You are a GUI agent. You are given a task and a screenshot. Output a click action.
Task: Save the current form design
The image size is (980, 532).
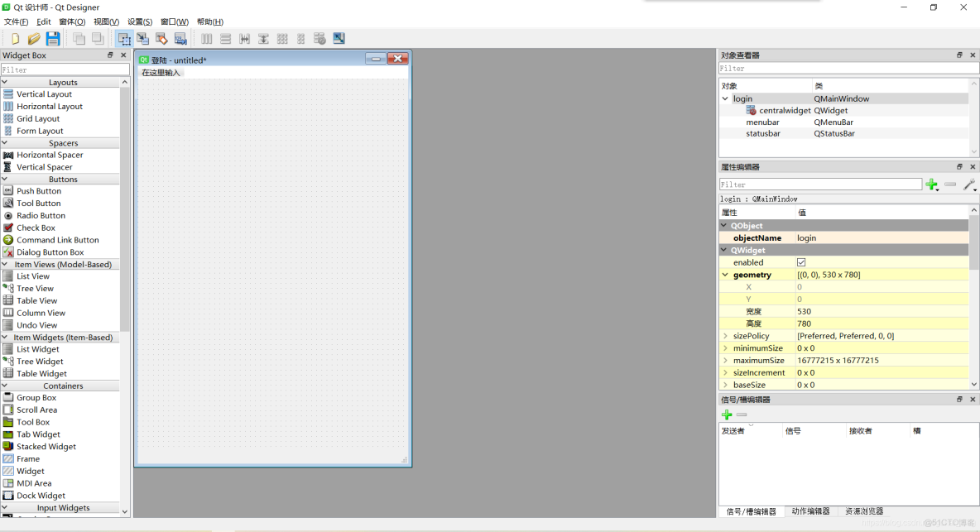(x=52, y=38)
